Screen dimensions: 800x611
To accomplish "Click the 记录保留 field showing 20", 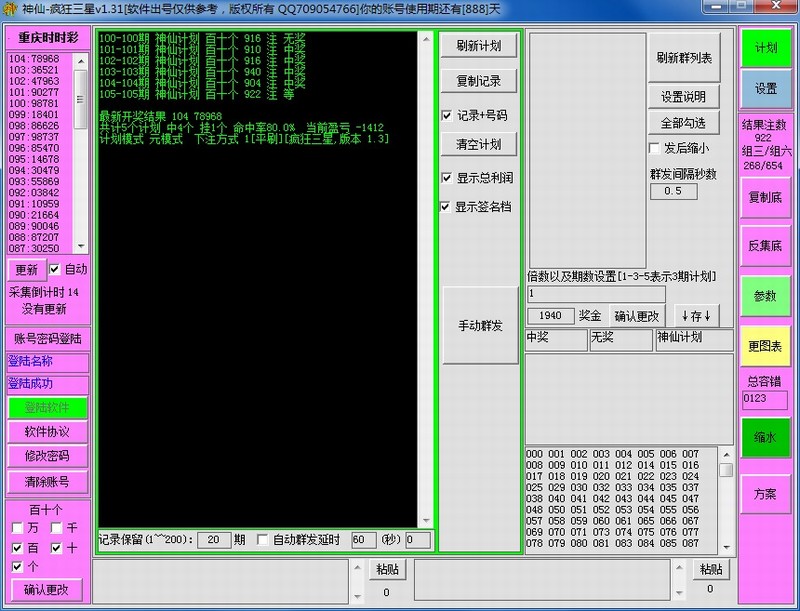I will coord(213,540).
